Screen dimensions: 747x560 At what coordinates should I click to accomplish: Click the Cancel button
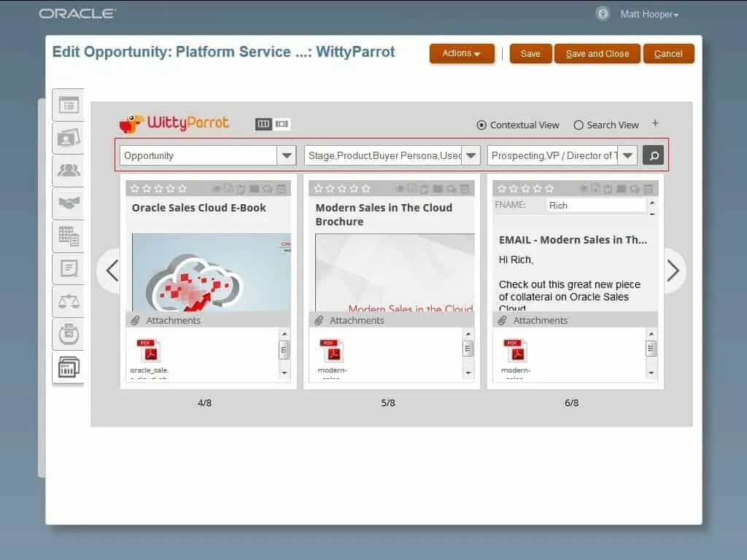coord(668,54)
